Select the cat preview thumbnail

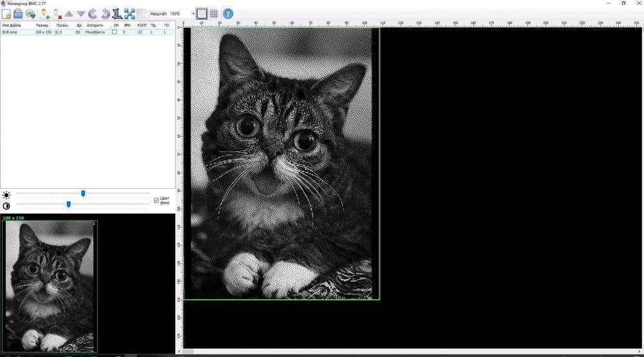pos(50,287)
